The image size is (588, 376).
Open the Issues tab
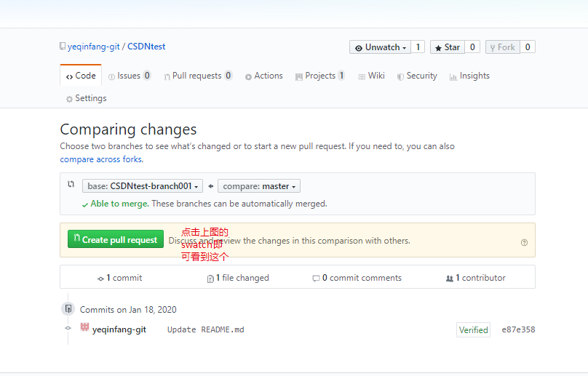130,76
